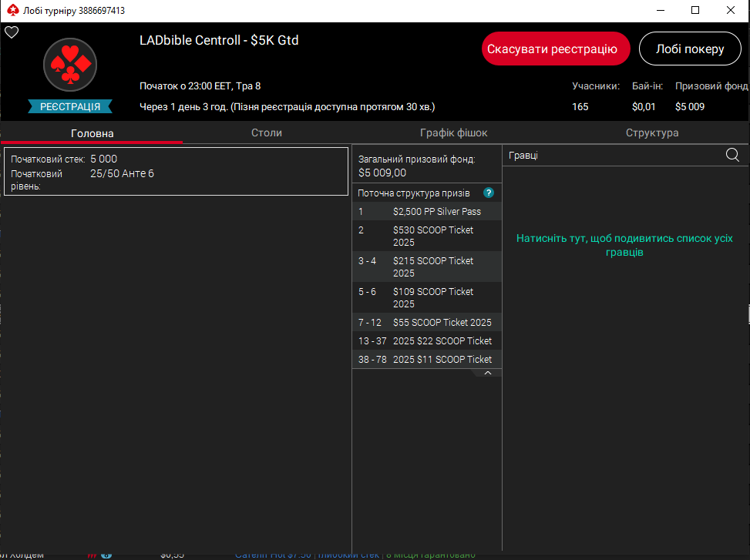Open the Графік фішок tab

pyautogui.click(x=453, y=132)
